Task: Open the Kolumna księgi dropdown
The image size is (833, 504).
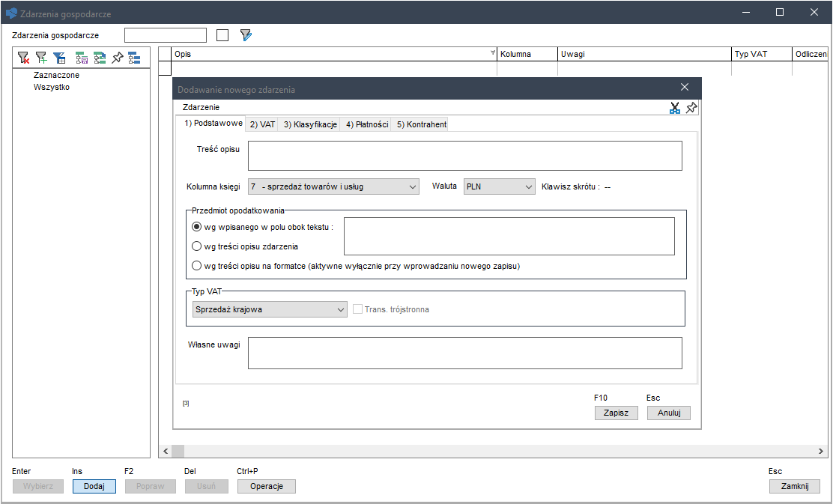Action: pos(333,187)
